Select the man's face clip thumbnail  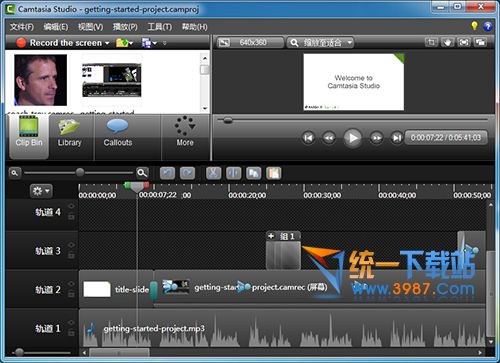pyautogui.click(x=40, y=80)
